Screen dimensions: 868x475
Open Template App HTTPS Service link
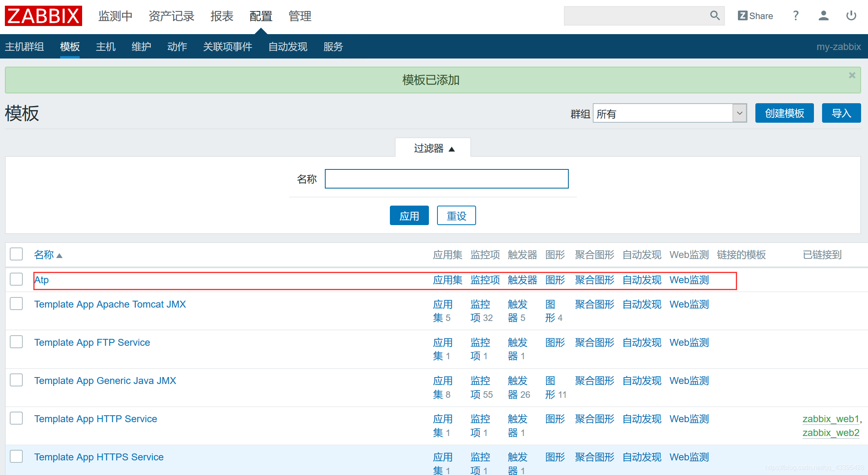click(99, 457)
